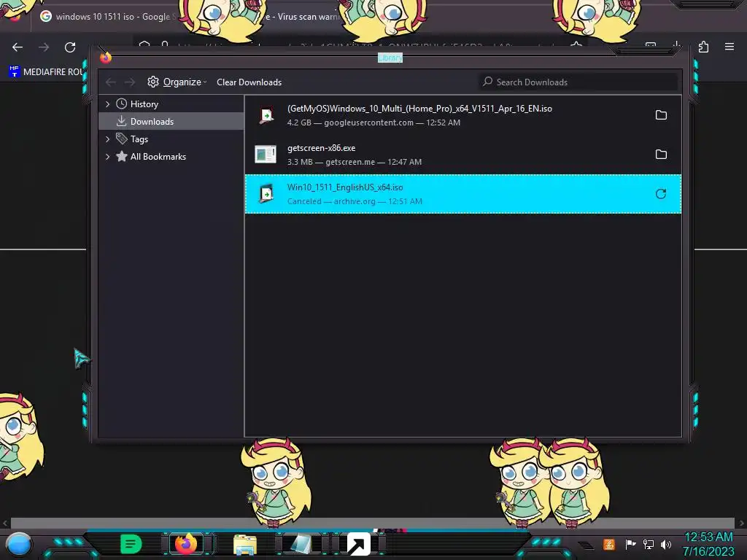
Task: Click the blue Start orb
Action: pos(18,545)
